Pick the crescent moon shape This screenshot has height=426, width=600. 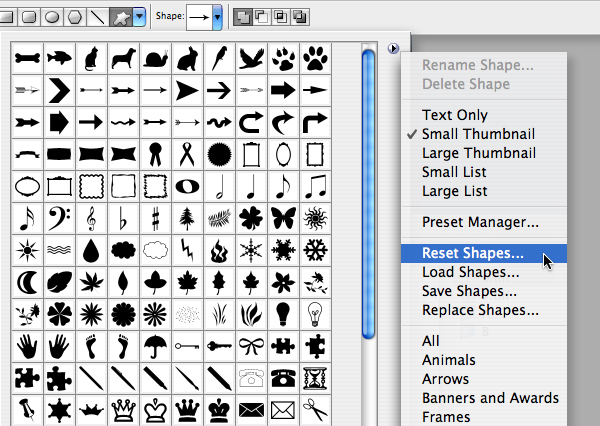point(27,283)
